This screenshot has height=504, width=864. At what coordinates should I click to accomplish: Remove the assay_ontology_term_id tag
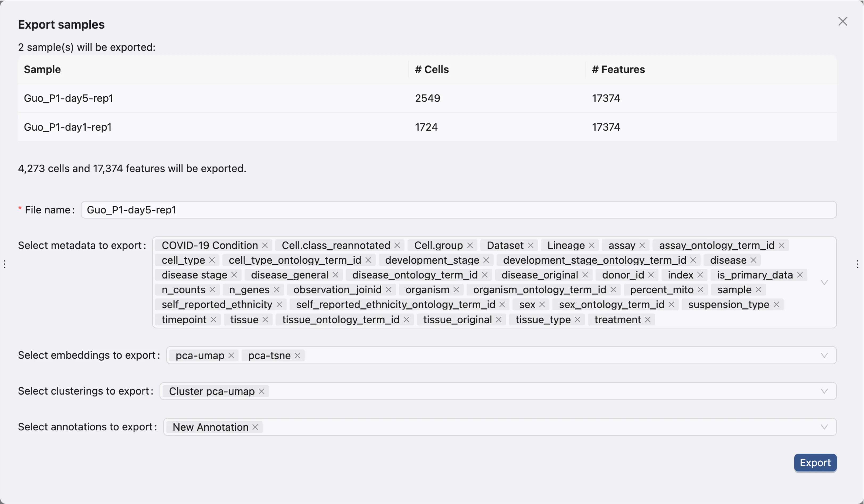[x=781, y=246]
